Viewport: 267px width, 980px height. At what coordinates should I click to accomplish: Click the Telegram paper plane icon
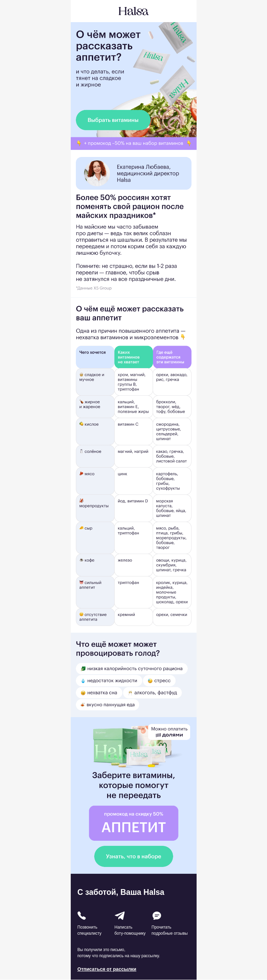[120, 915]
